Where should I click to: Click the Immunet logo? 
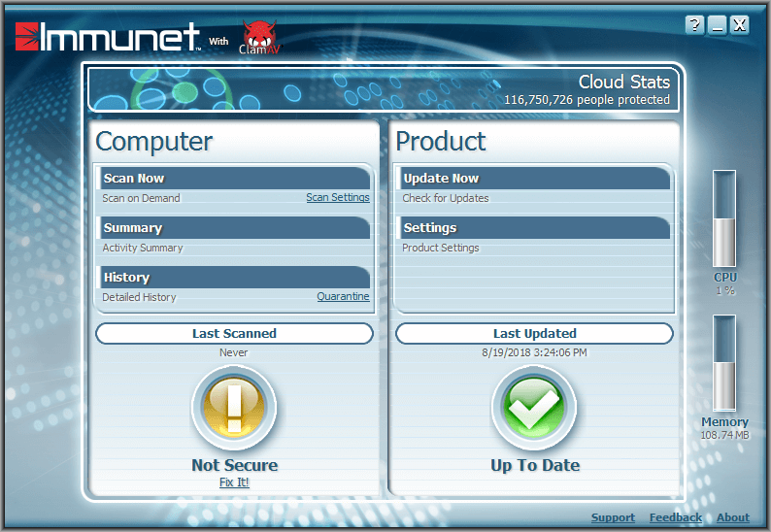tap(107, 37)
